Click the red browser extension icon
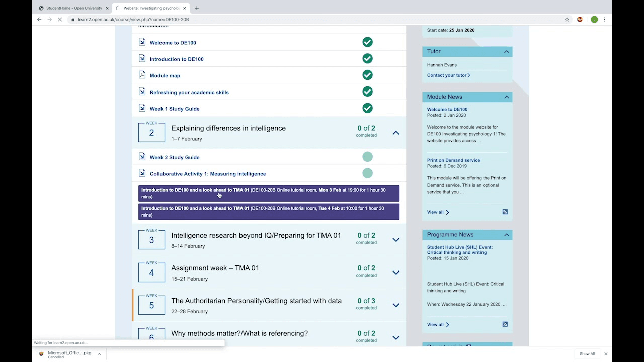Viewport: 644px width, 362px height. [x=580, y=19]
